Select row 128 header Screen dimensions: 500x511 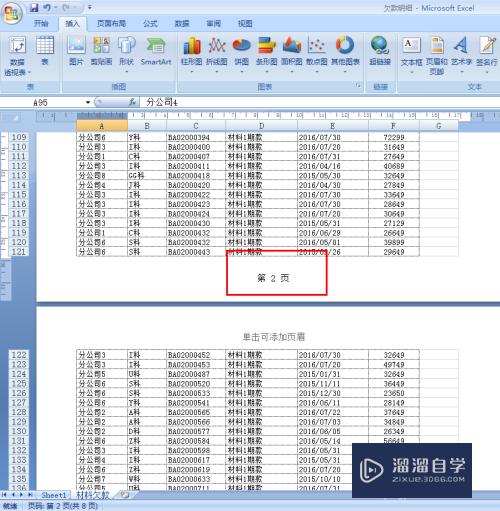point(19,412)
